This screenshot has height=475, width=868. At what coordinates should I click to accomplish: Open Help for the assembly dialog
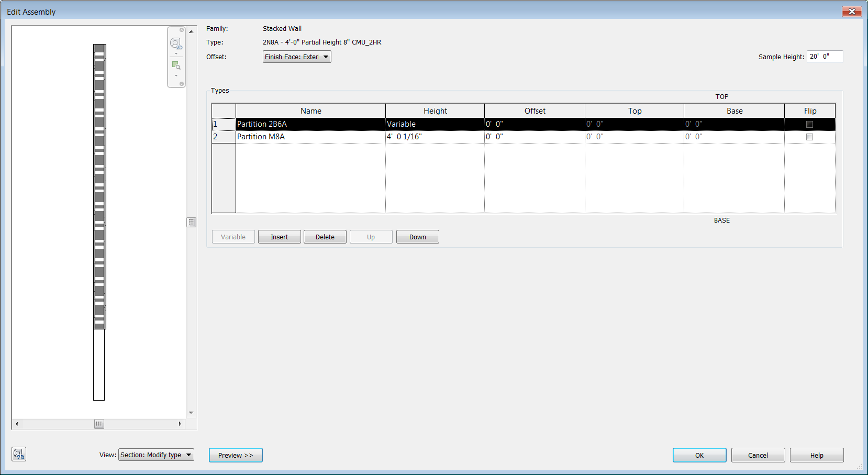pyautogui.click(x=817, y=455)
